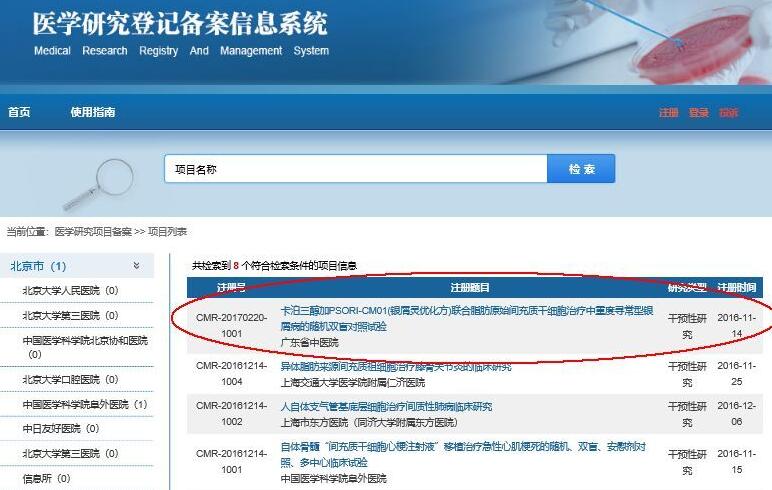
Task: Open 自体骨髓间充质干细胞心梗注射液 project link
Action: [x=463, y=455]
